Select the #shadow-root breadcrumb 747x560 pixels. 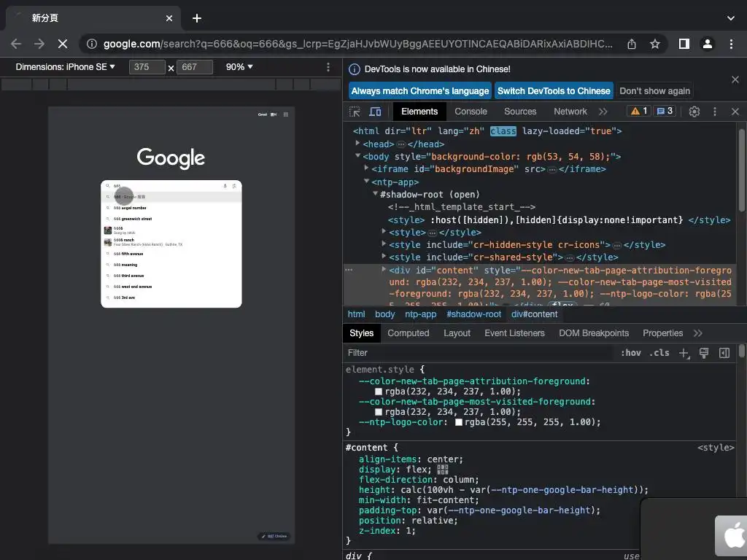[x=473, y=314]
